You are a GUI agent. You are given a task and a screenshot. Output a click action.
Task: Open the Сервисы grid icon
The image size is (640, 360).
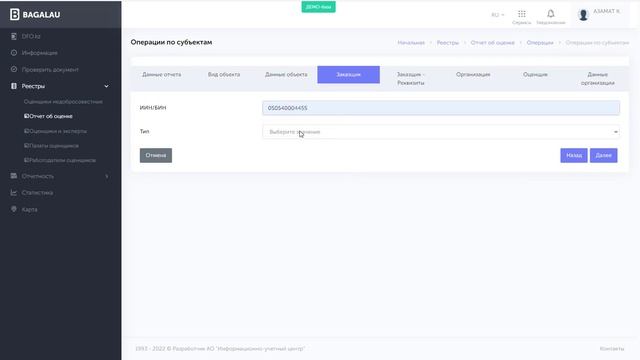[522, 14]
